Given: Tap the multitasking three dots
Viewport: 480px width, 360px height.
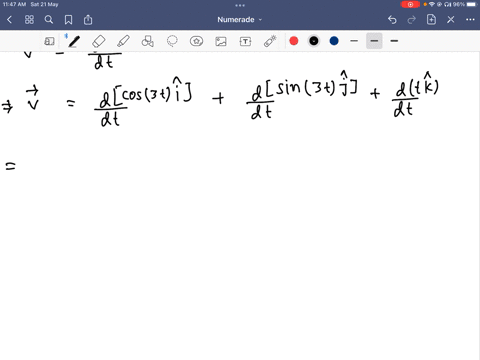Looking at the screenshot, I should (x=240, y=5).
